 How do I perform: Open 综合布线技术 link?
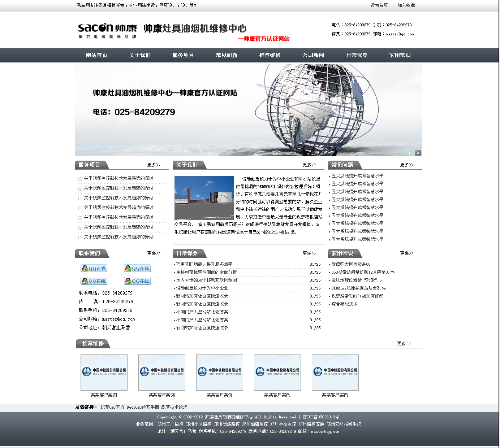(344, 304)
